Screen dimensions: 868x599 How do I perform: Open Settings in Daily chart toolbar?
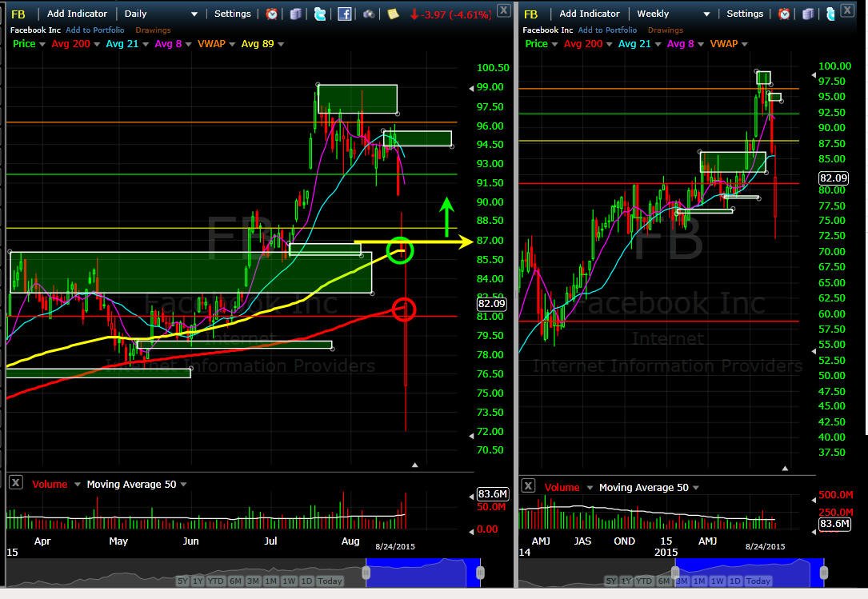pyautogui.click(x=233, y=14)
